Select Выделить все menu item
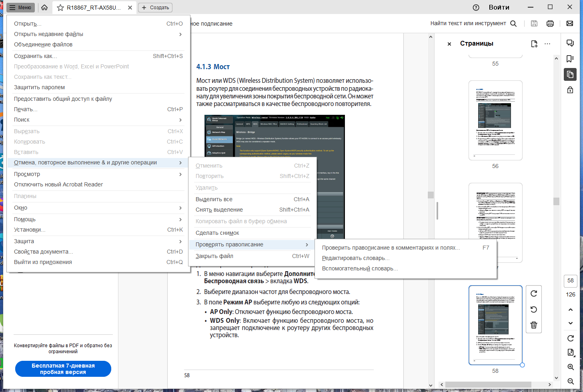 252,199
